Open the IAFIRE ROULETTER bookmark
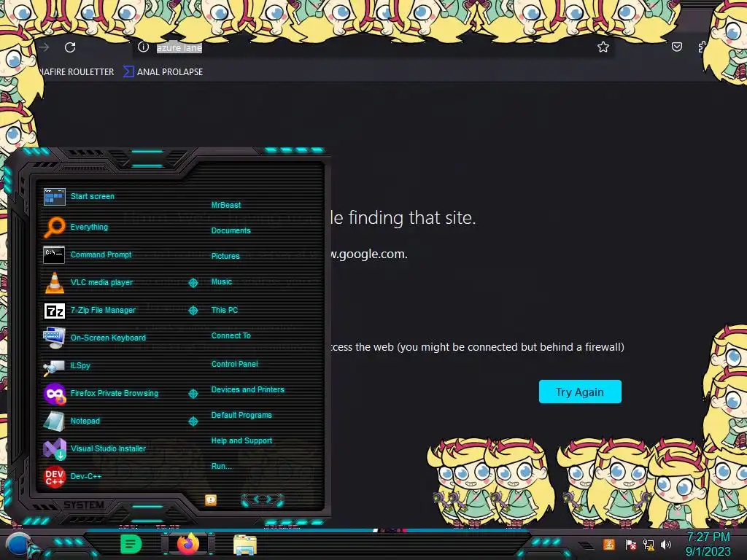The height and width of the screenshot is (560, 747). (x=76, y=72)
